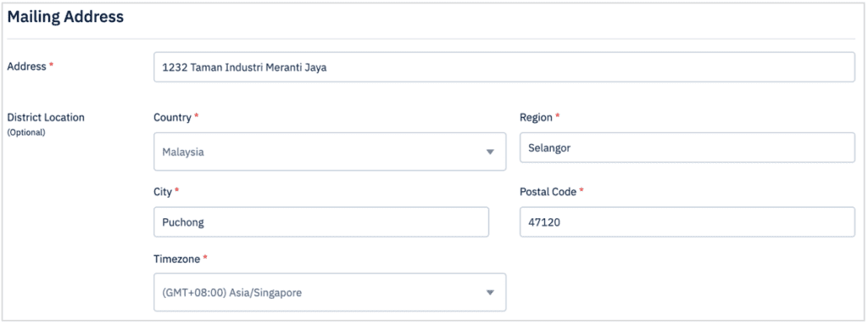Click the Timezone label above the dropdown
Viewport: 868px width, 325px height.
(177, 259)
